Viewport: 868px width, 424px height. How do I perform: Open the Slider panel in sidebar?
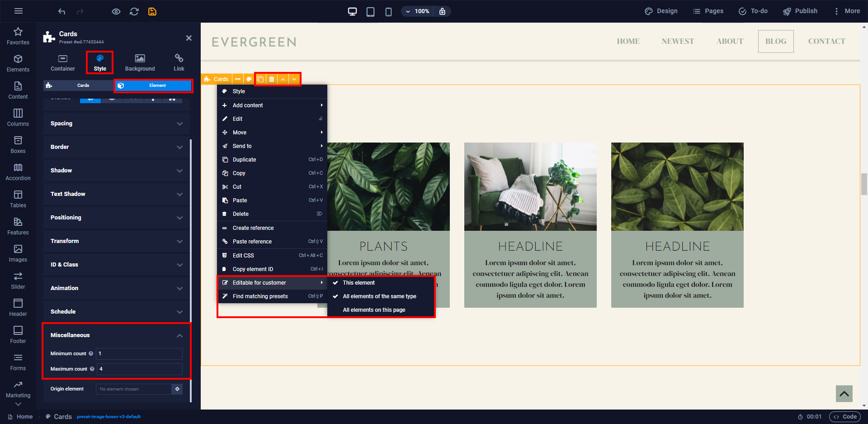[18, 281]
